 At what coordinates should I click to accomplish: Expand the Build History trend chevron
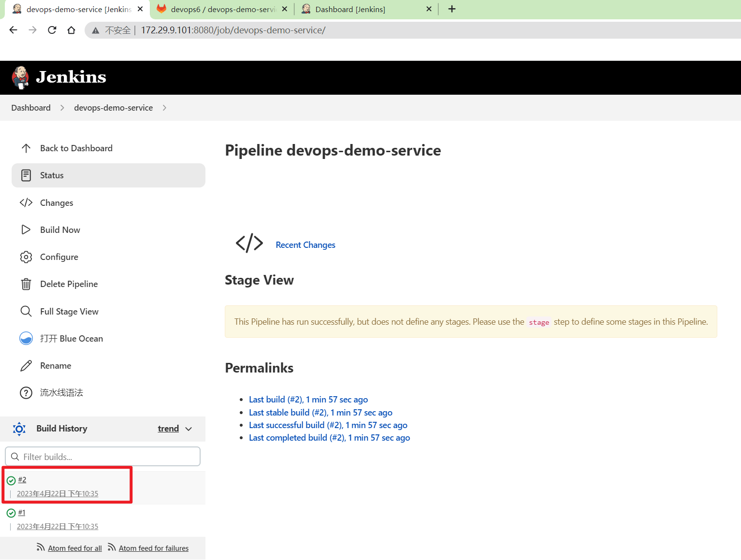tap(189, 429)
